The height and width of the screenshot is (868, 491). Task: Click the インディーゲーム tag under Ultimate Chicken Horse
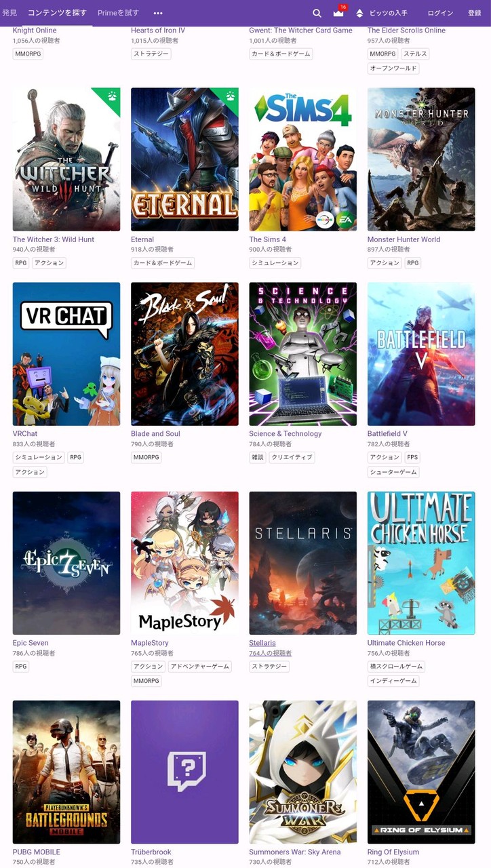(x=393, y=681)
